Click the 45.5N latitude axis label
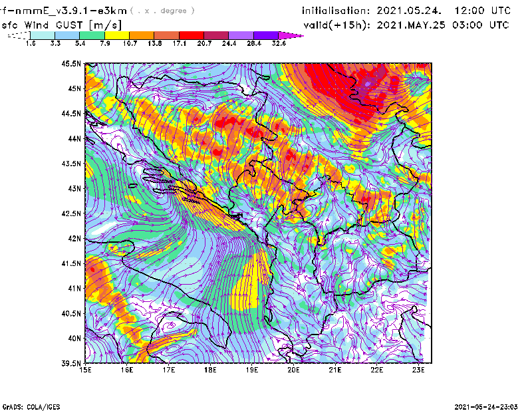This screenshot has height=411, width=532. coord(71,64)
